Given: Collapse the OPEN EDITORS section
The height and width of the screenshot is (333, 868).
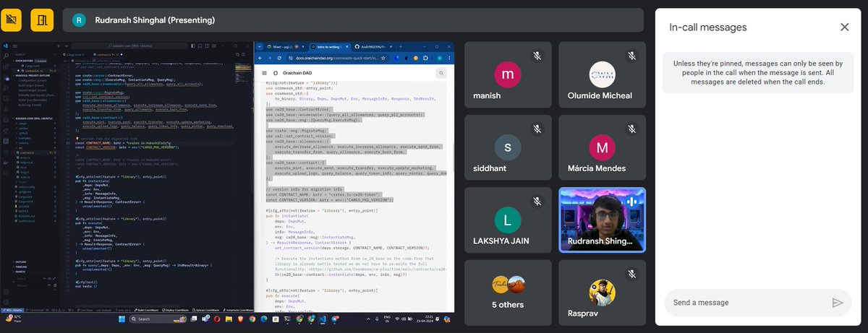Looking at the screenshot, I should click(x=24, y=61).
